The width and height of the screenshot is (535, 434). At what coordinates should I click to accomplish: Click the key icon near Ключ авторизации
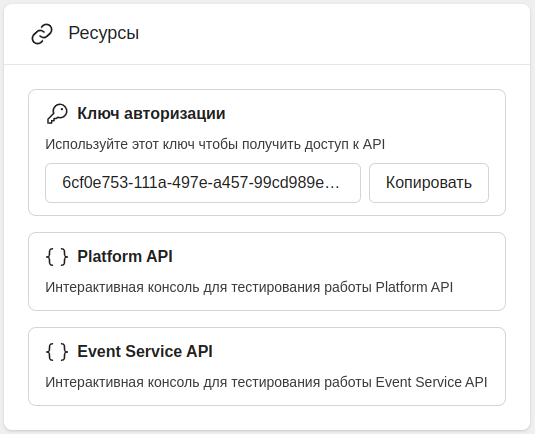(x=57, y=114)
